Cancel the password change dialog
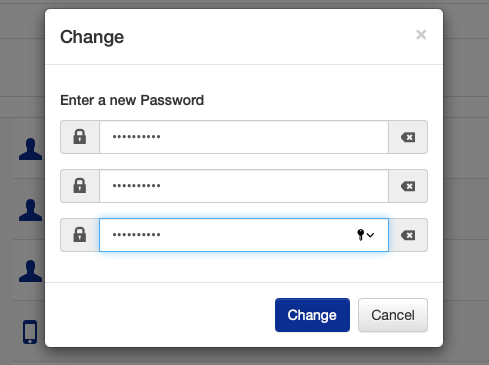Viewport: 489px width, 365px height. 393,315
